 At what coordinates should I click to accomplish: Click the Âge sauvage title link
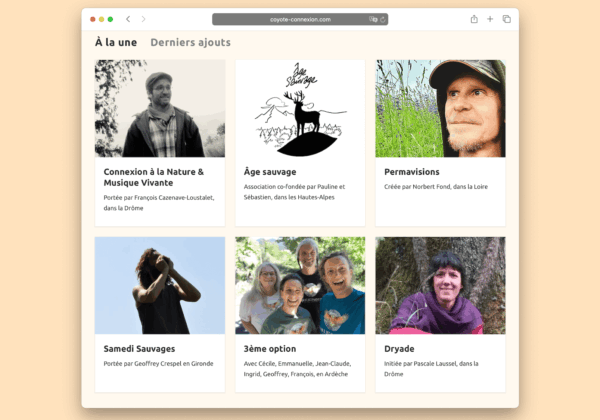tap(269, 172)
